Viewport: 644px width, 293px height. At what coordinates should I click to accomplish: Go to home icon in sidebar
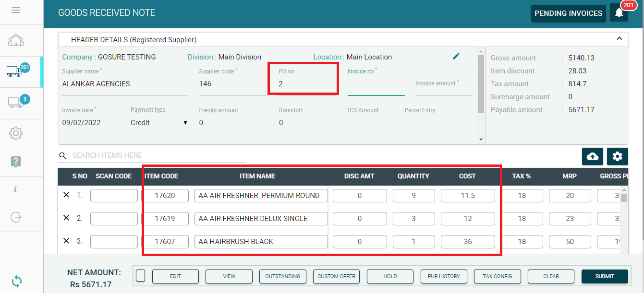coord(16,40)
